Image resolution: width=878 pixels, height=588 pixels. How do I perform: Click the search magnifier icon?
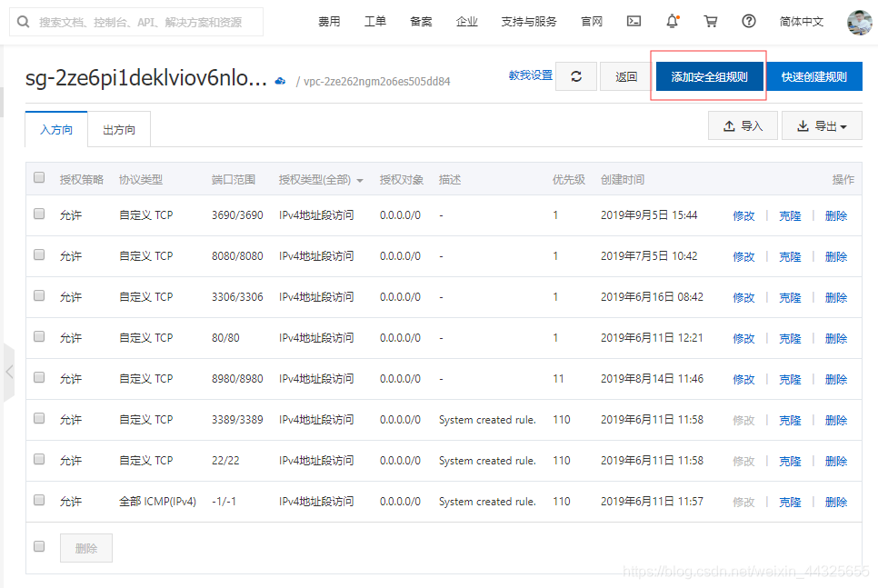[24, 22]
